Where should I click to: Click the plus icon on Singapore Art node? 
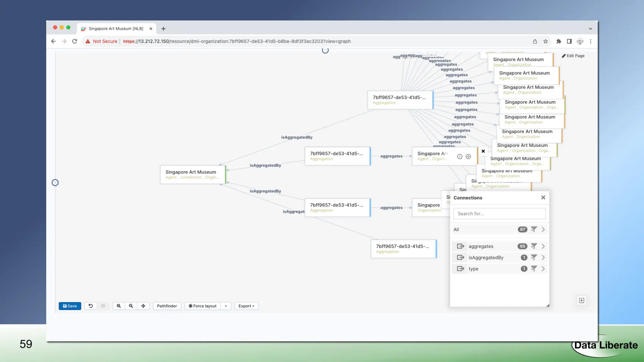click(x=468, y=156)
